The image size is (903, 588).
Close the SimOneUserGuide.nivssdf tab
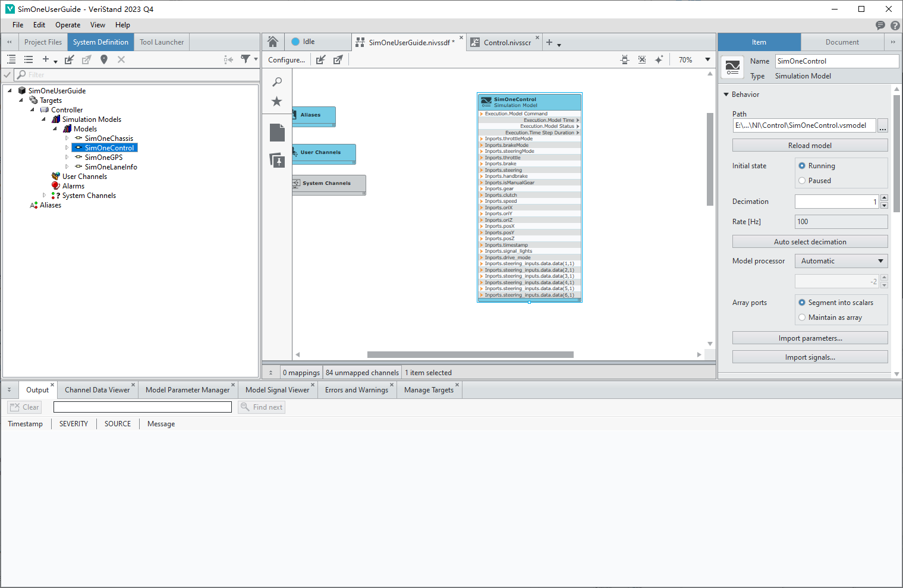tap(461, 38)
